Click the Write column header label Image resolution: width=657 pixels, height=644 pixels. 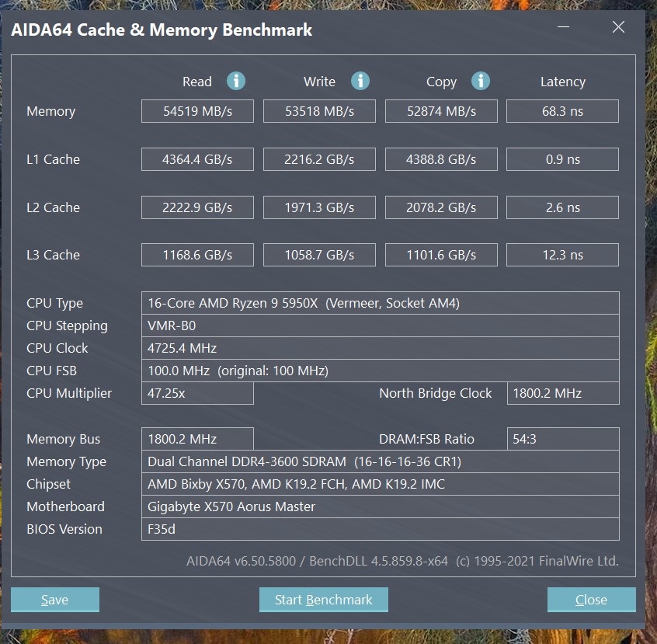pyautogui.click(x=319, y=82)
